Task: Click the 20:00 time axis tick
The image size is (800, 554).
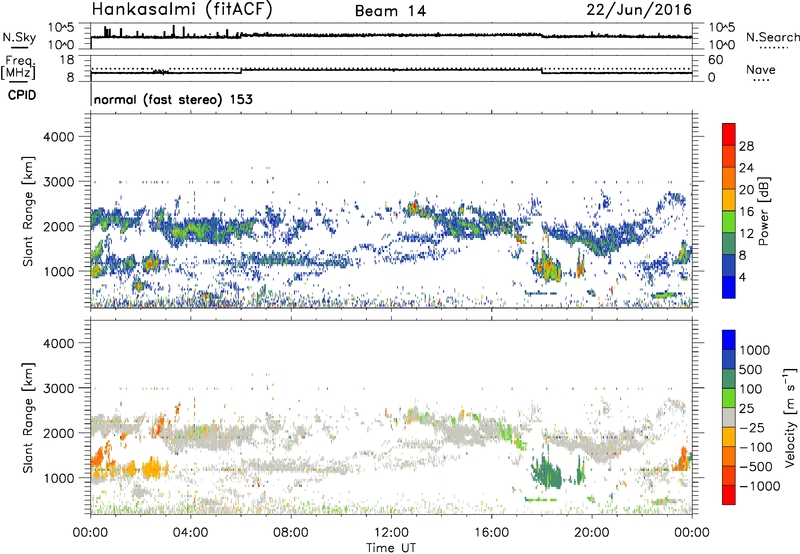Action: point(592,533)
